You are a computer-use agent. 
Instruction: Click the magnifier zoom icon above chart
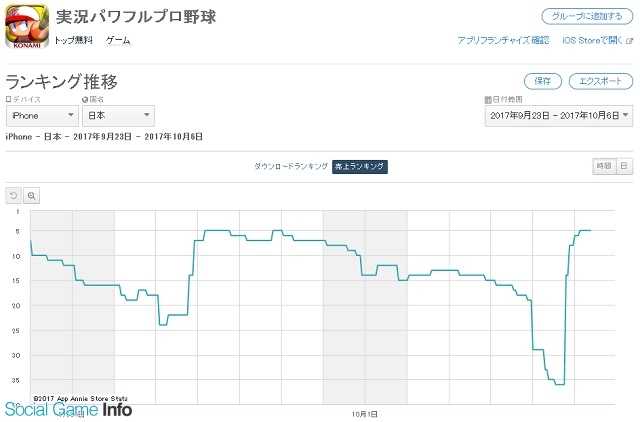[x=31, y=196]
